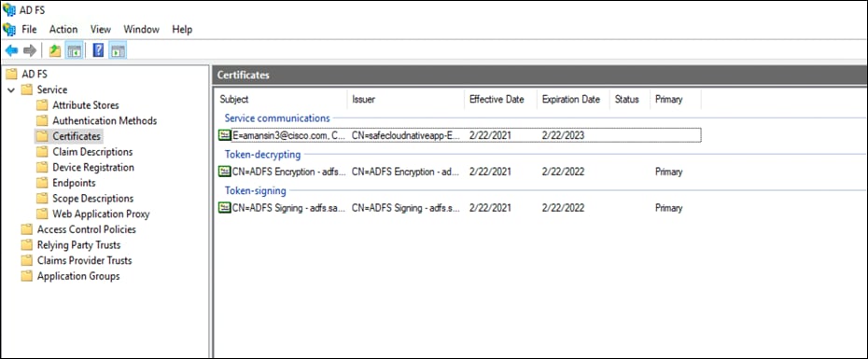Toggle the Show/Hide Action Pane icon
This screenshot has height=359, width=868.
coord(118,51)
